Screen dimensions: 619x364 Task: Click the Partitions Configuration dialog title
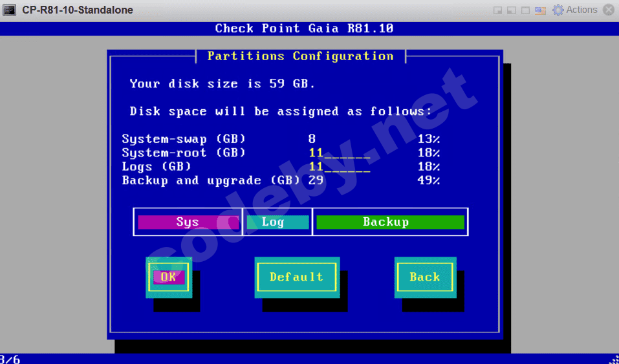[300, 56]
